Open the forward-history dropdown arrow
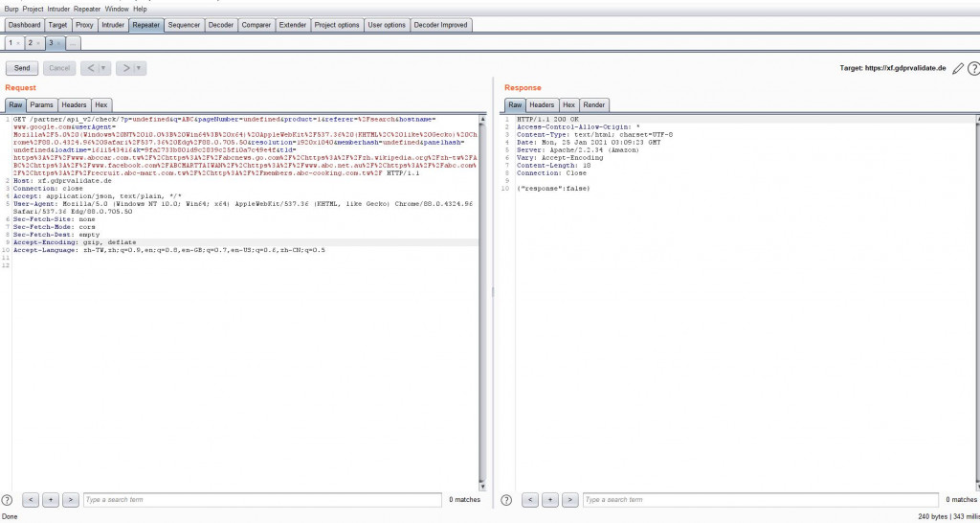This screenshot has width=980, height=523. (x=140, y=68)
